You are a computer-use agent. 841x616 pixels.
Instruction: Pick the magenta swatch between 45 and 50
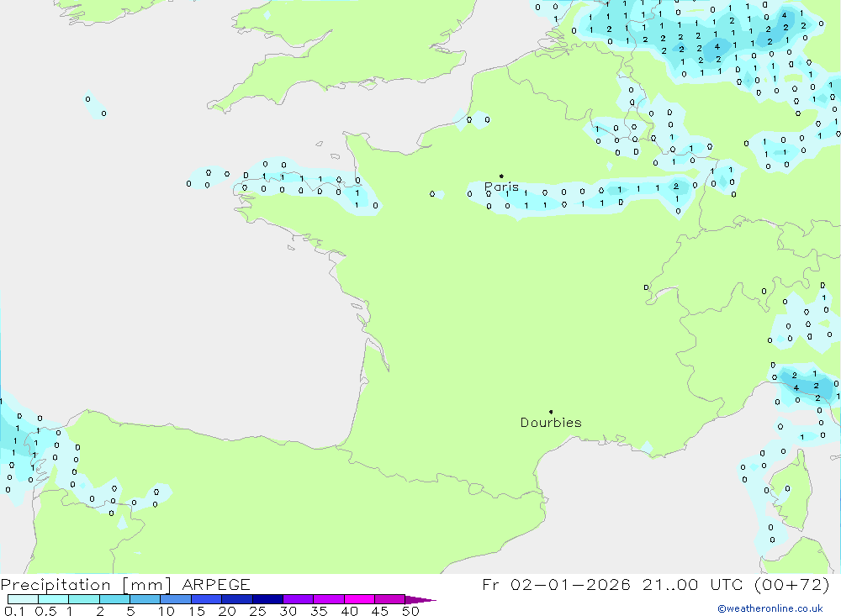389,600
